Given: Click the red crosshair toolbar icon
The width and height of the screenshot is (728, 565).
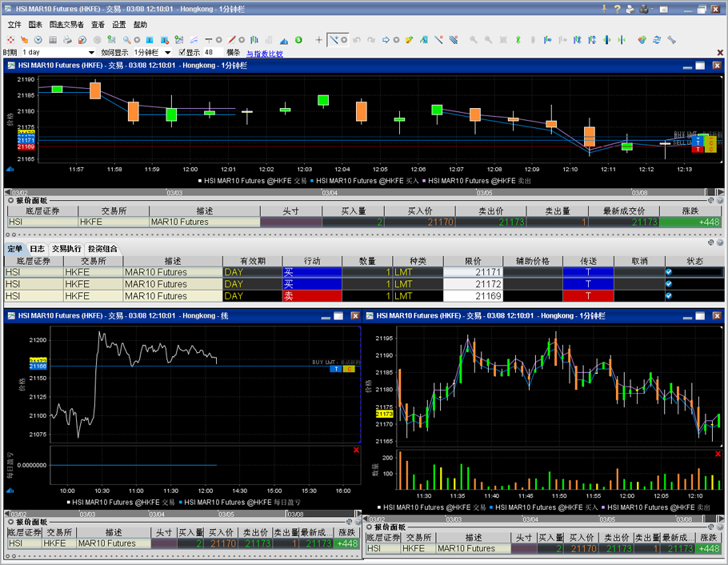Looking at the screenshot, I should click(10, 40).
